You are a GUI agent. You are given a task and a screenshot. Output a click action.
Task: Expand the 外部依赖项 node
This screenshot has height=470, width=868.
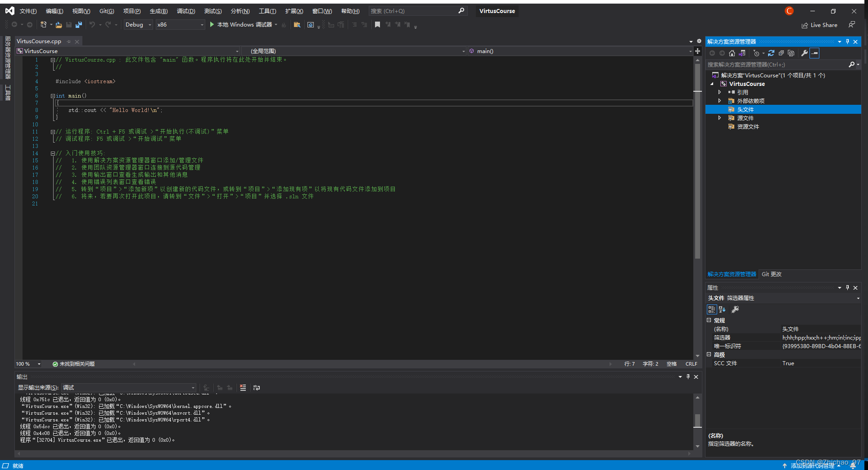coord(720,101)
